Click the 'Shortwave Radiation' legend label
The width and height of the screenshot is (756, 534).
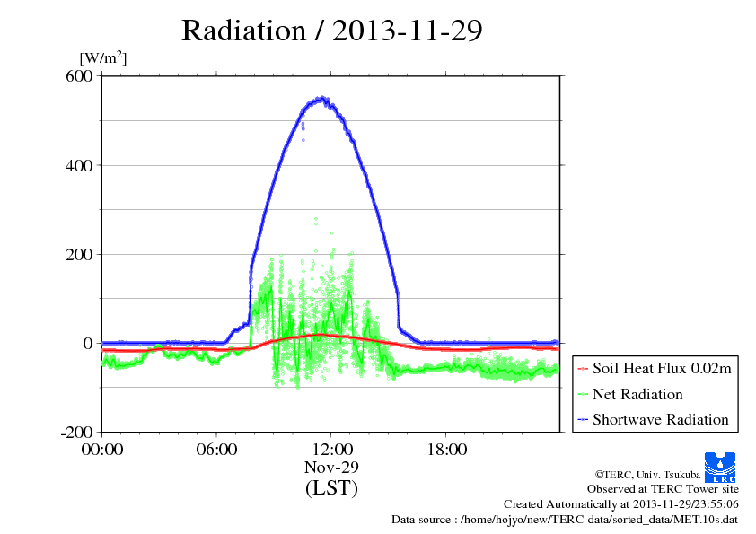661,419
